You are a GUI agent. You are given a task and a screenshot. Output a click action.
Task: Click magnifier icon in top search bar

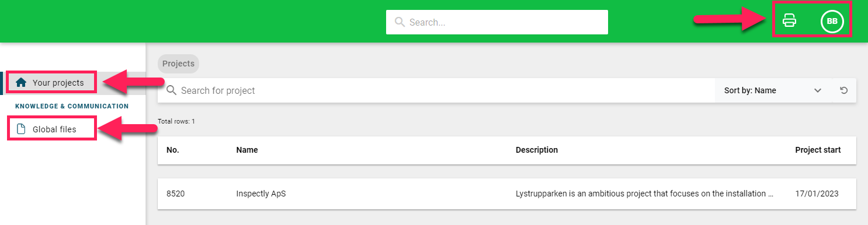[x=400, y=22]
